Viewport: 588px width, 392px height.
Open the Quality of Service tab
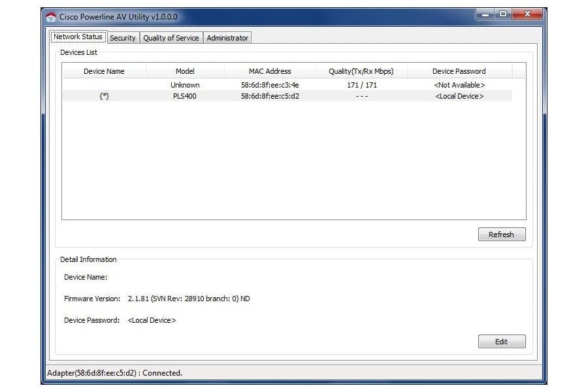[171, 38]
